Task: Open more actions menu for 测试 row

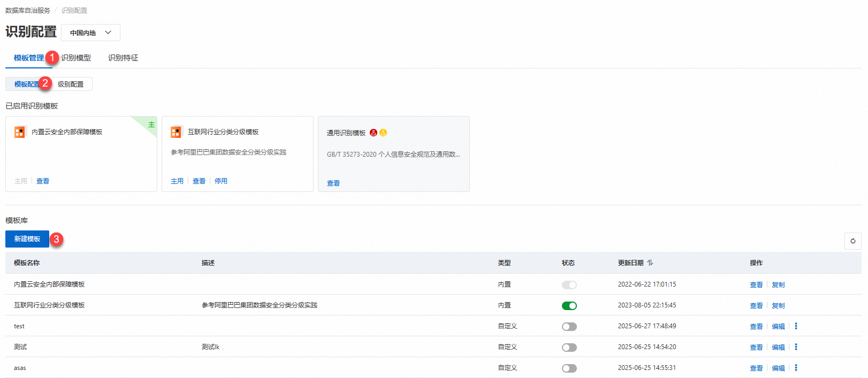Action: 796,347
